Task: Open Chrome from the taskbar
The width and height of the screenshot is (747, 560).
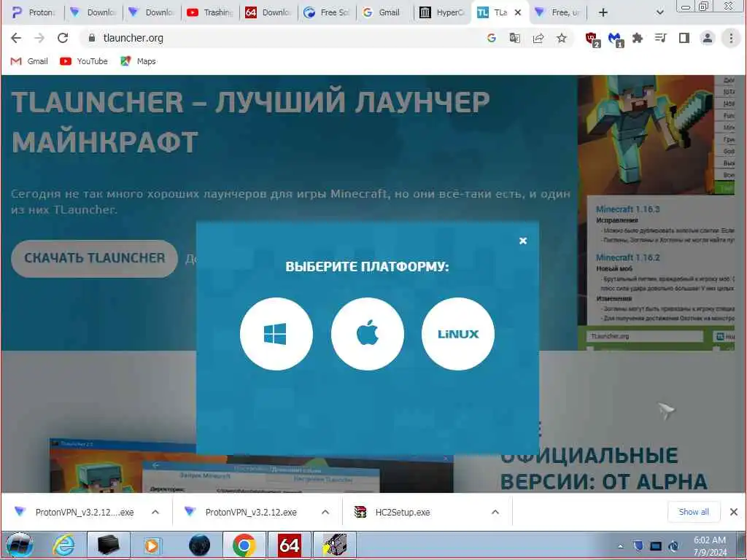Action: [244, 545]
